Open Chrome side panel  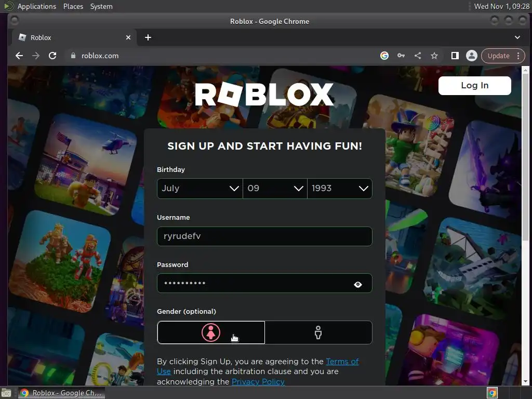tap(455, 56)
